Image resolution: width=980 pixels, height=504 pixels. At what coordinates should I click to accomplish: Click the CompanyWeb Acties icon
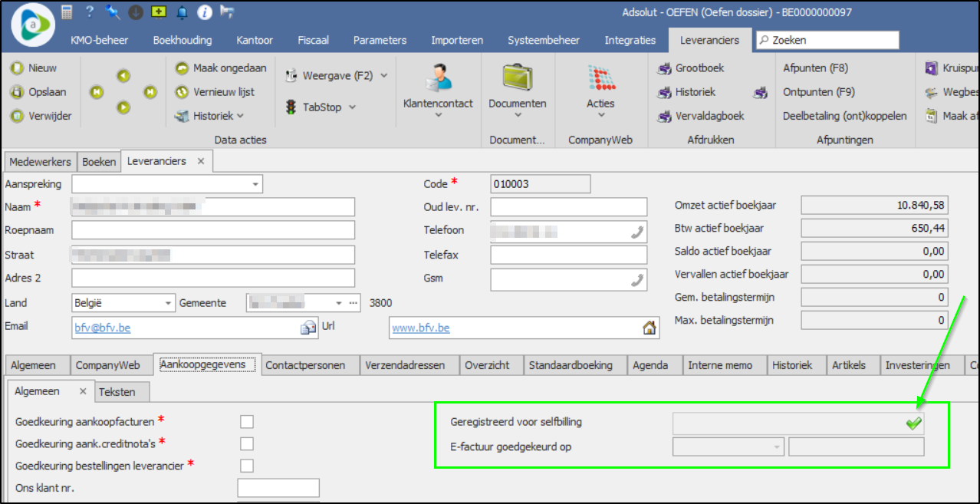pos(601,77)
